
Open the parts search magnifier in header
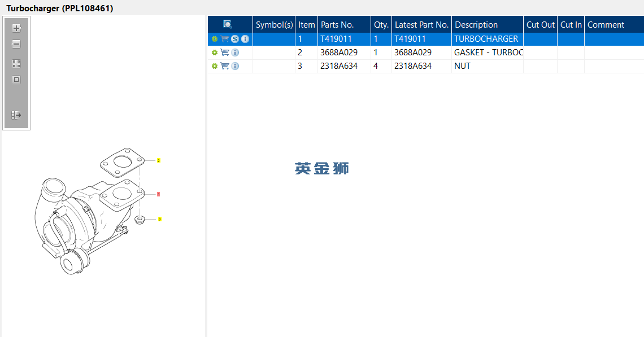tap(228, 25)
